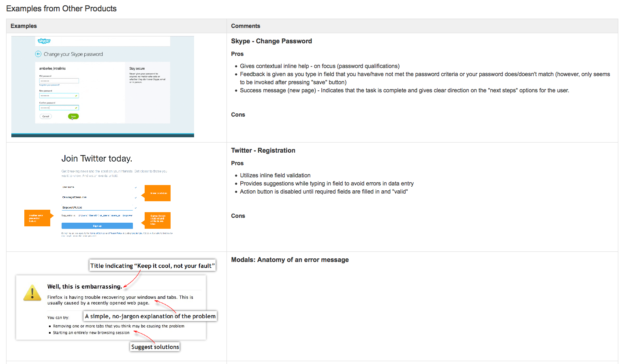Click the Pros label under Twitter - Registration
The width and height of the screenshot is (624, 364).
(237, 163)
